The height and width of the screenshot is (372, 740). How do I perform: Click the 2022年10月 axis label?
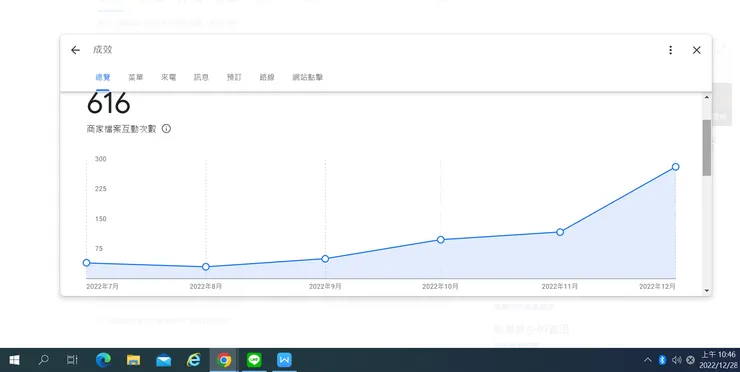440,287
